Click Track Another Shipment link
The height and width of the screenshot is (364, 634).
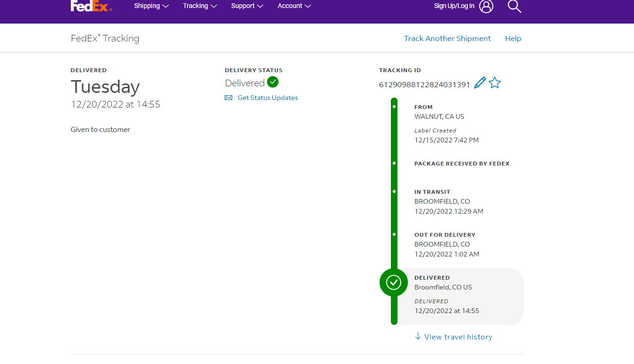447,39
